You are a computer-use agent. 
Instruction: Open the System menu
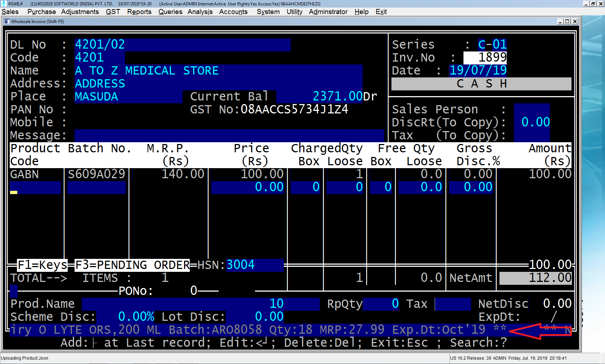(268, 12)
